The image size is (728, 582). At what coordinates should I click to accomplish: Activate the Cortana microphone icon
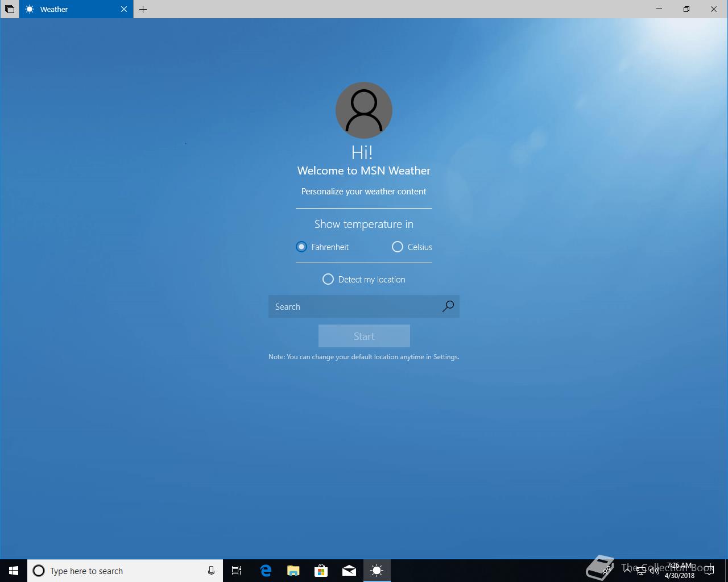point(211,571)
